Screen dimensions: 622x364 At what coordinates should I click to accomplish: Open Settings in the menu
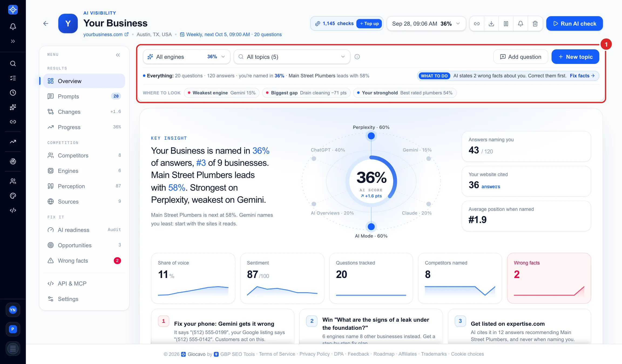point(84,299)
